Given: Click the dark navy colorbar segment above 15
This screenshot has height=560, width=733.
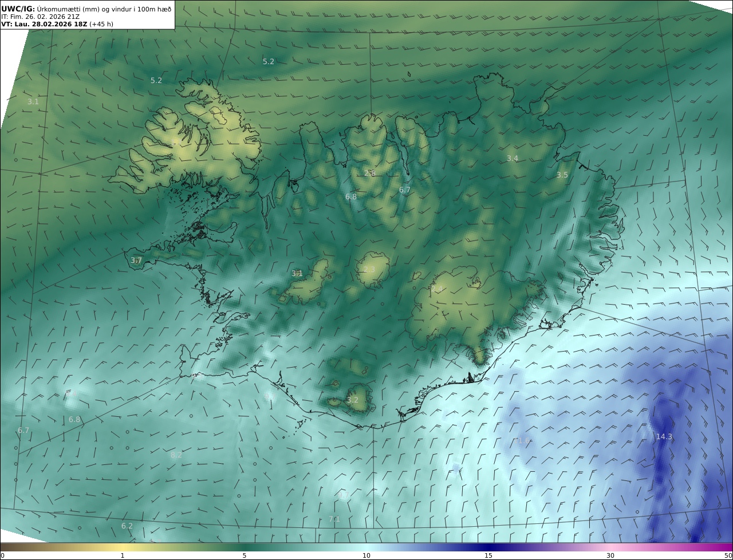Looking at the screenshot, I should click(488, 547).
